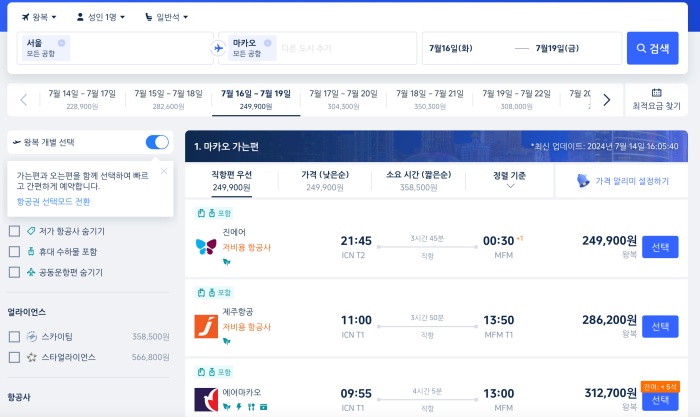Select the 7월 17일 - 7월 20일 date tab
This screenshot has height=417, width=700.
[x=343, y=100]
